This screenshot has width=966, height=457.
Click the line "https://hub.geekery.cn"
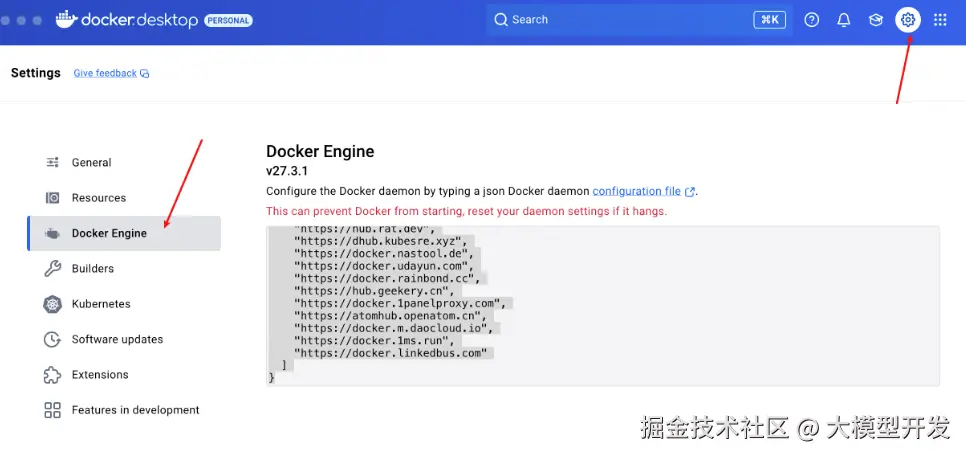click(376, 291)
